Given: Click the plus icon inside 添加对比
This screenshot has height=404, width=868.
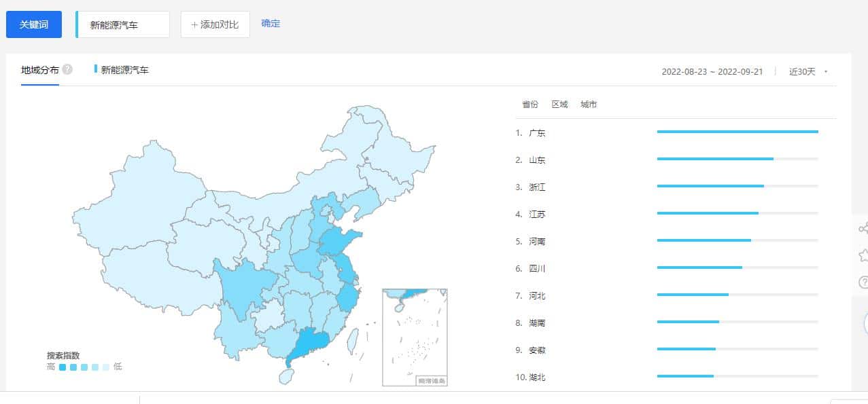Looking at the screenshot, I should [195, 24].
